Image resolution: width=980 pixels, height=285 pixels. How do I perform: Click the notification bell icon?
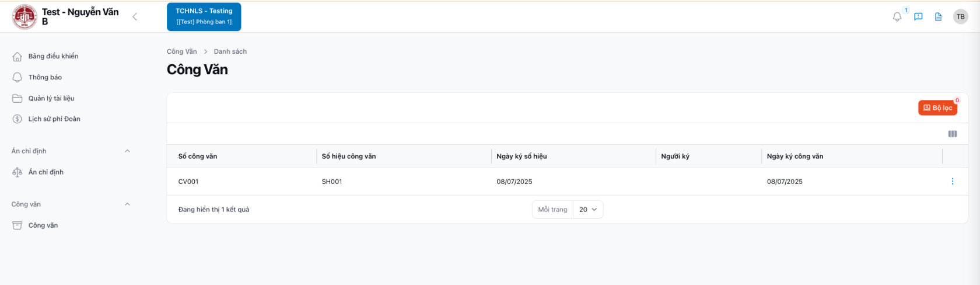point(897,17)
